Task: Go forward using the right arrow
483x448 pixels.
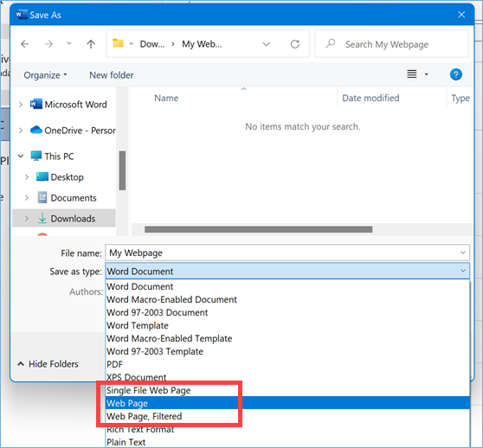Action: point(48,44)
